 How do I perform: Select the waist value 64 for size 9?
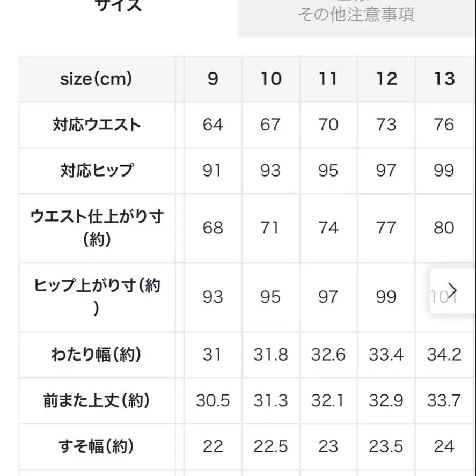(213, 125)
